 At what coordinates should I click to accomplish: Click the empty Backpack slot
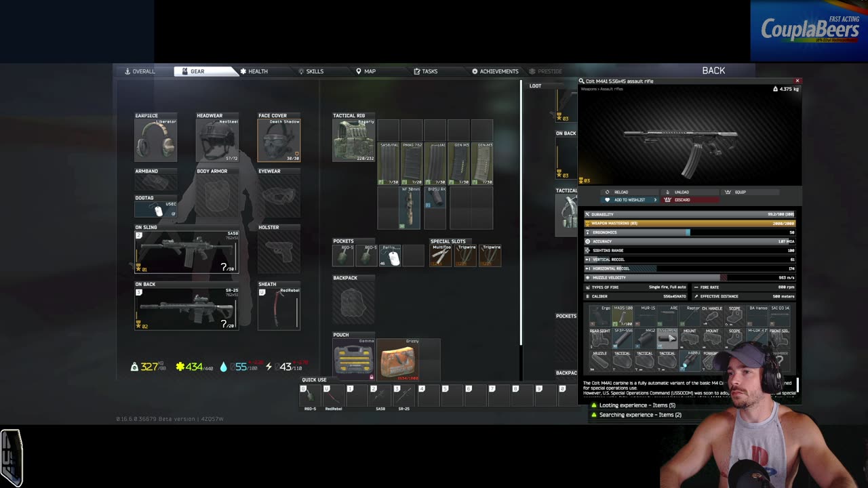(x=353, y=302)
